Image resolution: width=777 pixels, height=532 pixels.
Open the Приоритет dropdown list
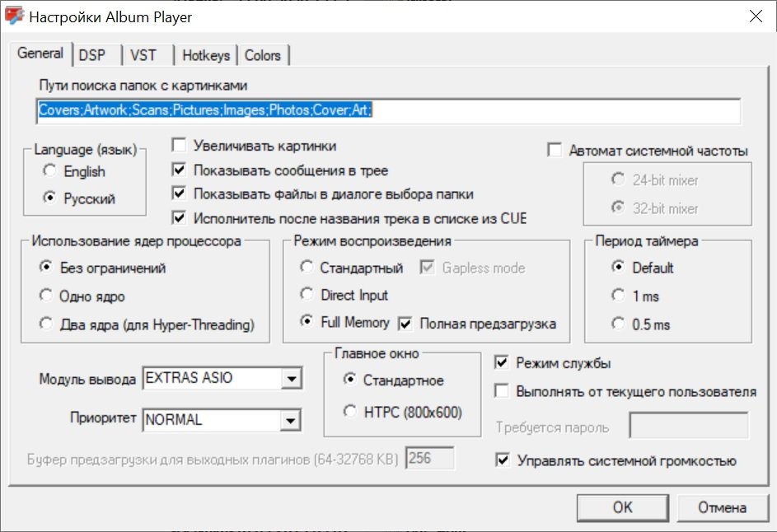point(289,420)
